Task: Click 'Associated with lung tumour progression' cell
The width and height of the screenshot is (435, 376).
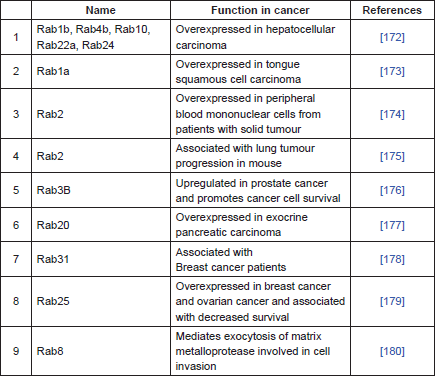Action: tap(260, 156)
